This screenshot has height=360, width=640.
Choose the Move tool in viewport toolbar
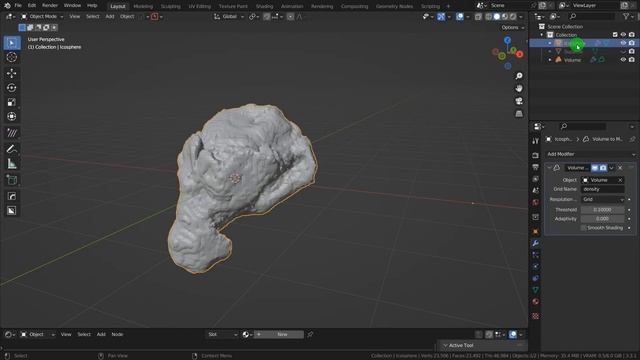point(12,73)
